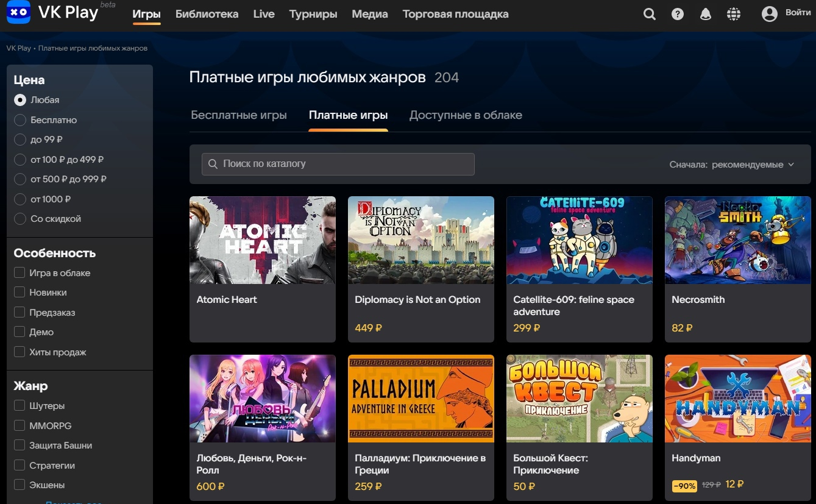816x504 pixels.
Task: Open the help question mark icon
Action: (678, 14)
